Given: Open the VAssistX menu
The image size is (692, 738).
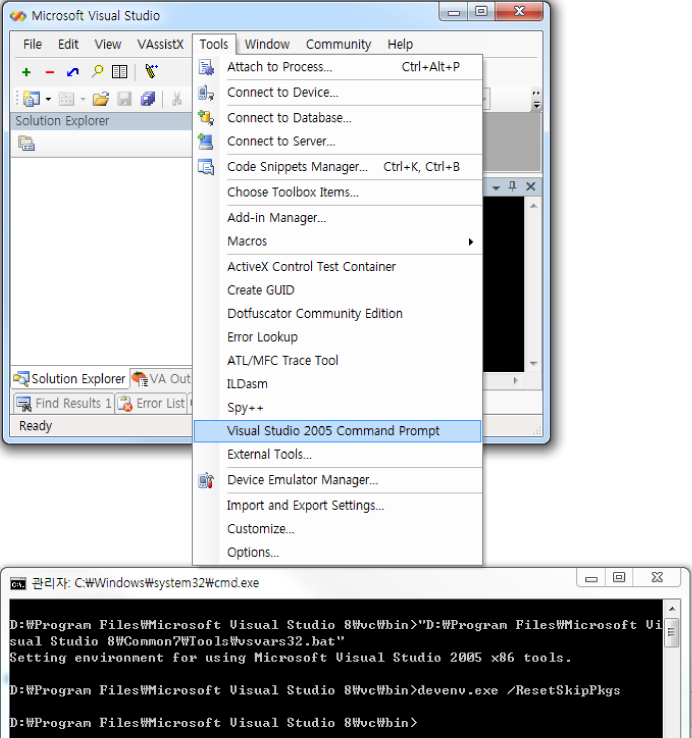Looking at the screenshot, I should click(x=160, y=44).
